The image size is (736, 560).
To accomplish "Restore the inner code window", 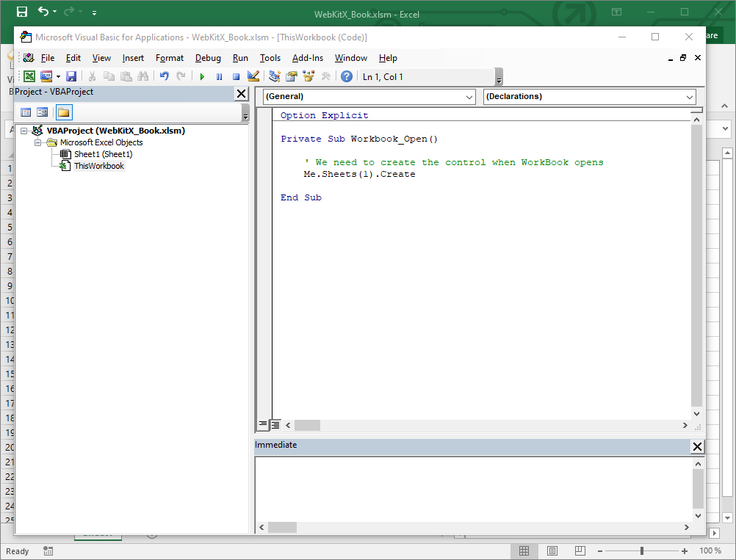I will coord(683,58).
